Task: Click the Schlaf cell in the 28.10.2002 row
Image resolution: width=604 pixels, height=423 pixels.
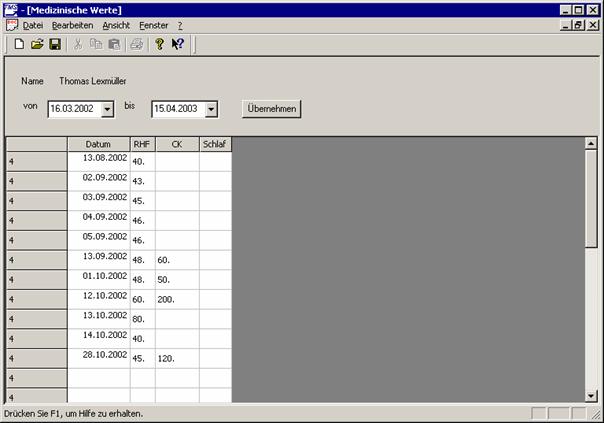Action: tap(215, 358)
